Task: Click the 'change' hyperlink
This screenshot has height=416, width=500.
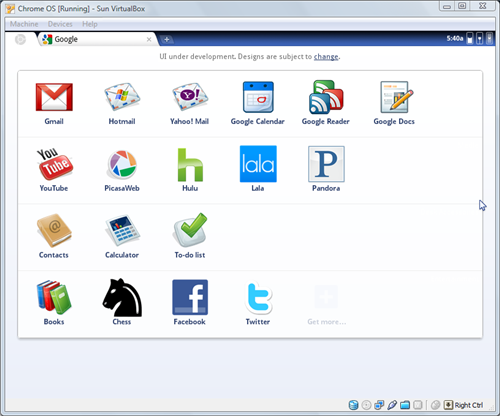Action: coord(326,57)
